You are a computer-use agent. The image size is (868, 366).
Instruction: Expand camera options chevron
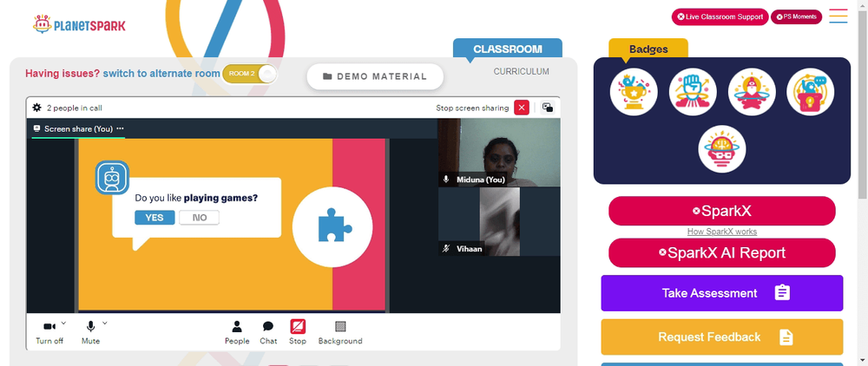point(63,323)
